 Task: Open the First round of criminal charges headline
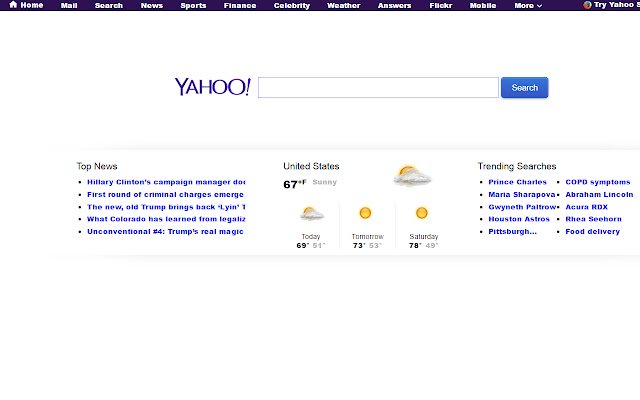pyautogui.click(x=165, y=195)
